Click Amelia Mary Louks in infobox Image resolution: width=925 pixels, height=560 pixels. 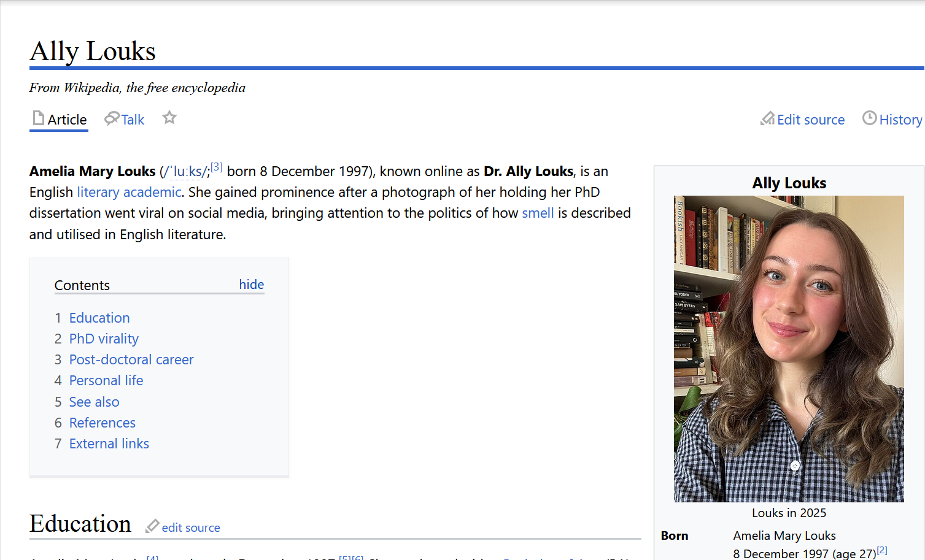784,535
